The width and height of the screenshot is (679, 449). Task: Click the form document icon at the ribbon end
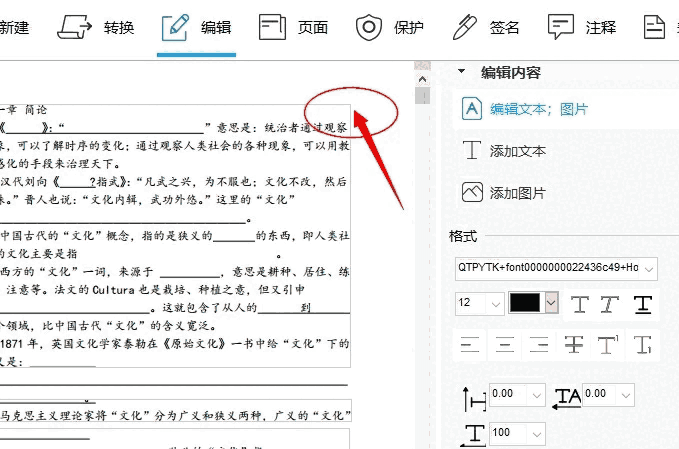[654, 27]
